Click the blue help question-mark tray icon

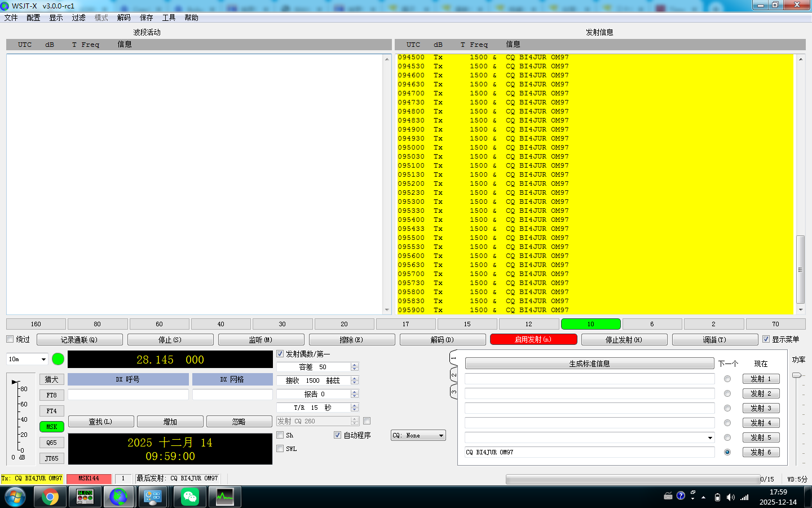click(x=681, y=496)
